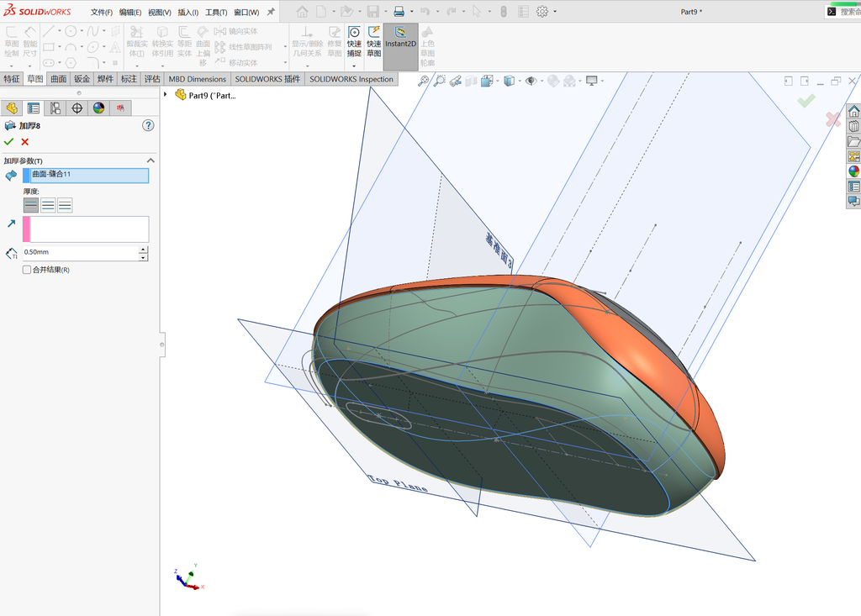Enable the 合并结果(R) checkbox
The width and height of the screenshot is (861, 616).
click(x=26, y=270)
